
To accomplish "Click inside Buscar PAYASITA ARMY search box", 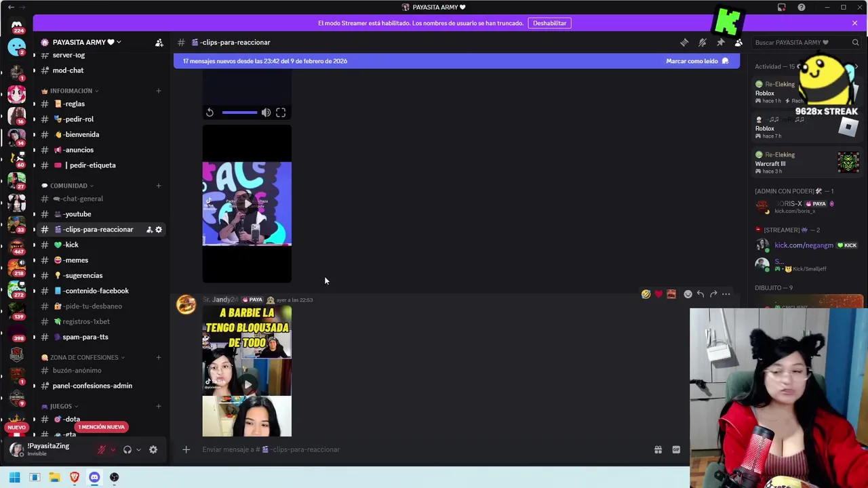I will pos(807,42).
